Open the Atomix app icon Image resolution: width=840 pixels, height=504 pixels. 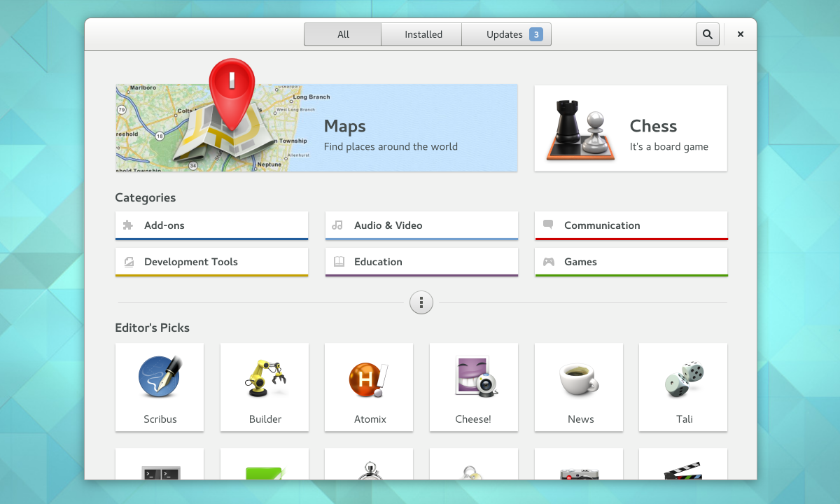pos(369,380)
